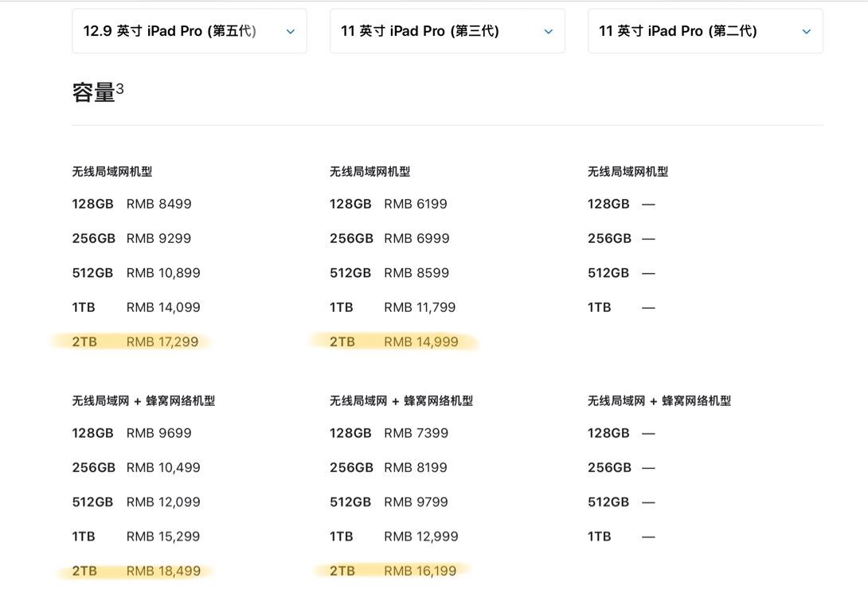Screen dimensions: 868x593
Task: Select the price RMB 9799
Action: 416,501
